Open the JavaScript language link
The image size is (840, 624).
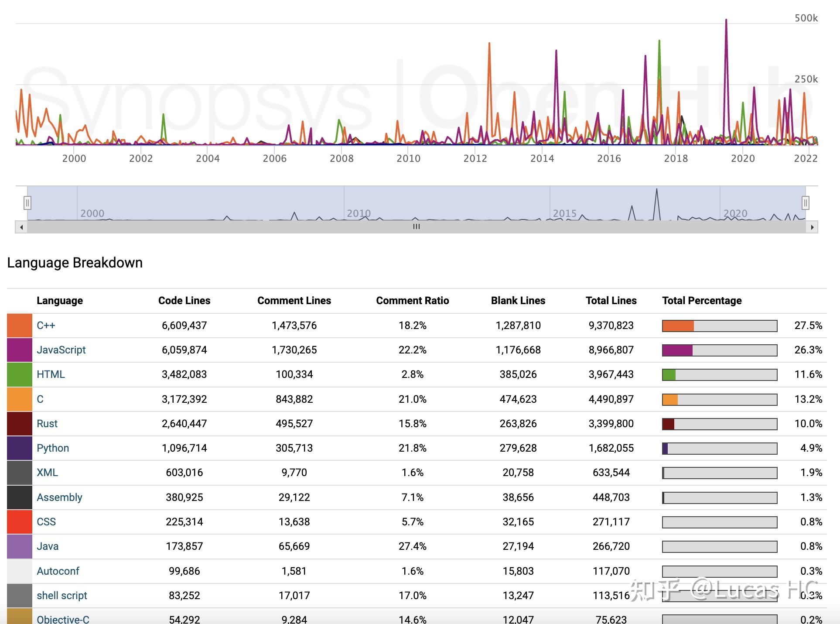pos(61,350)
